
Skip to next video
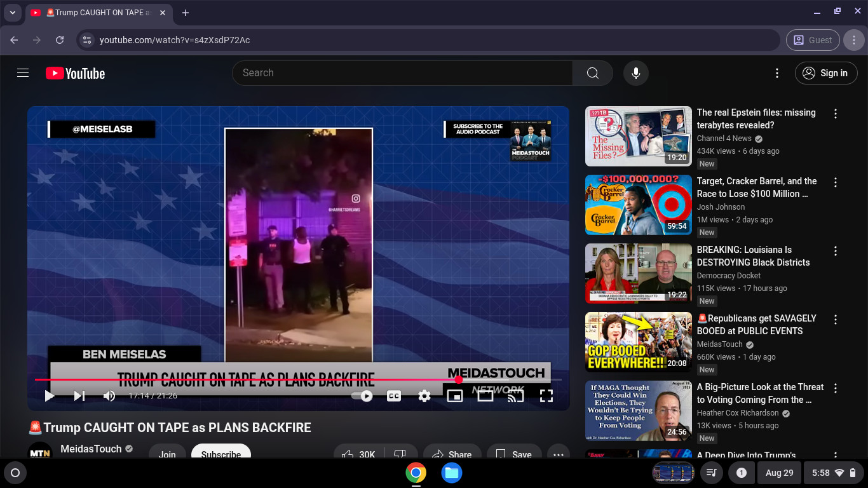tap(79, 396)
